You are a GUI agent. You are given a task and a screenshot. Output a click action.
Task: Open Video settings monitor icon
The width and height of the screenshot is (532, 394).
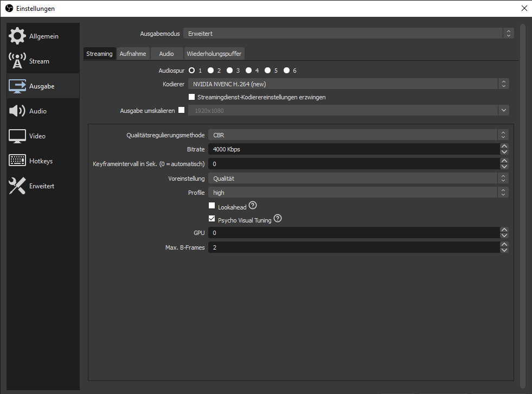click(x=17, y=136)
